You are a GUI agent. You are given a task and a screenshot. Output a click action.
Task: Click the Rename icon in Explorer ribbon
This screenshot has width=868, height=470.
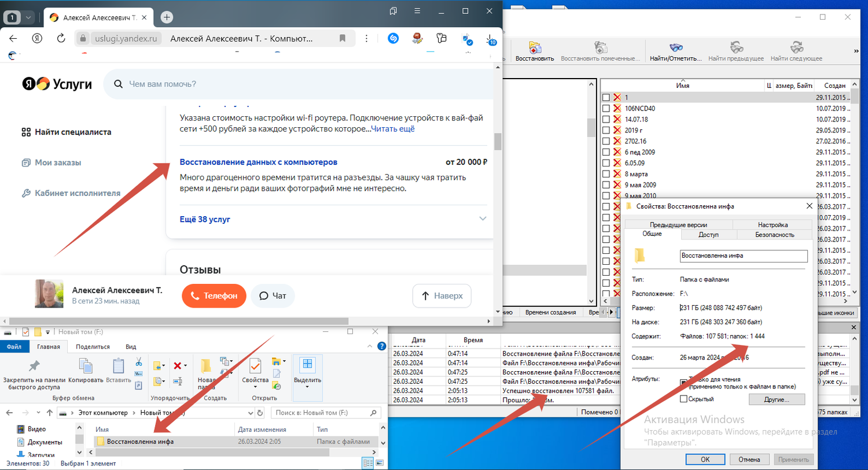(178, 381)
